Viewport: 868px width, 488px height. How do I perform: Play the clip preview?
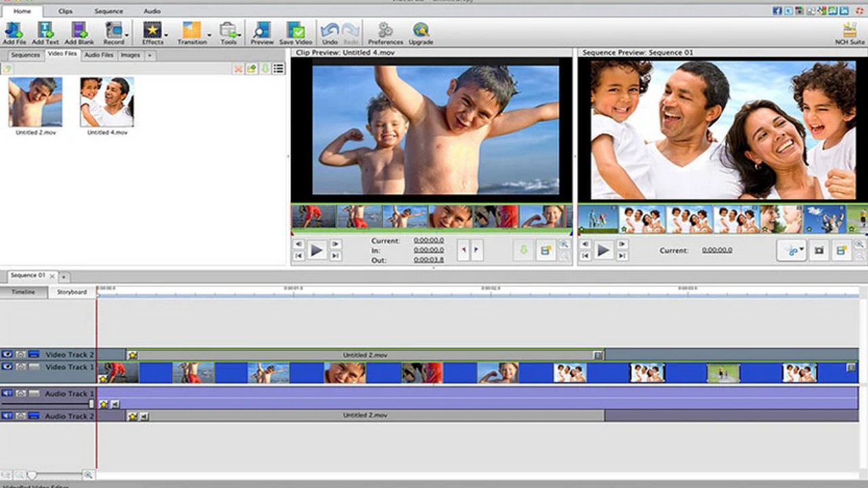(316, 250)
